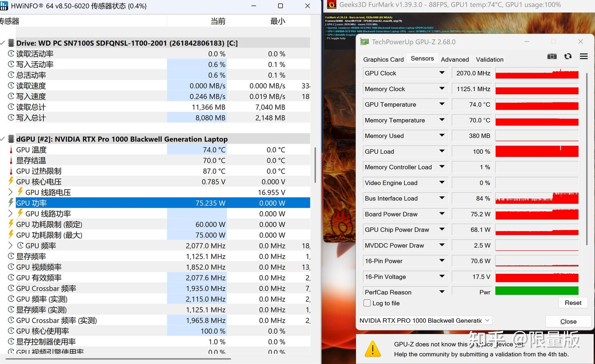
Task: Select the 75.235 W value in HWiNFO
Action: 210,203
